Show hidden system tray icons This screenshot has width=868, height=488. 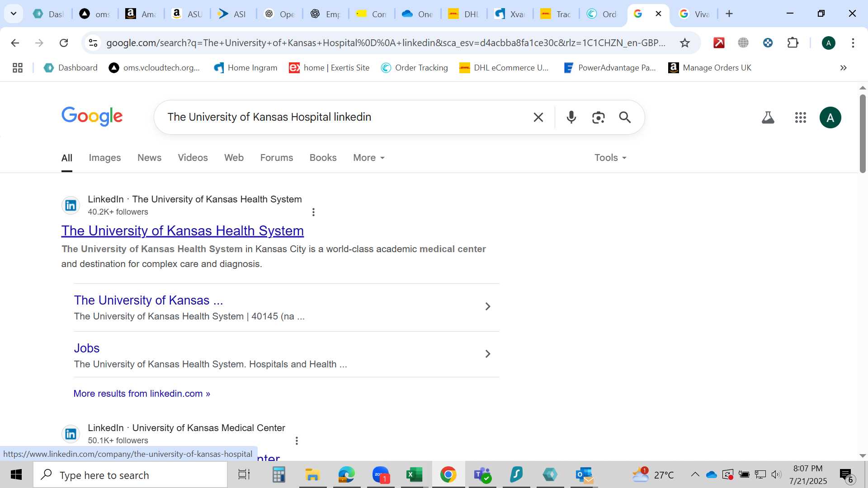coord(695,474)
